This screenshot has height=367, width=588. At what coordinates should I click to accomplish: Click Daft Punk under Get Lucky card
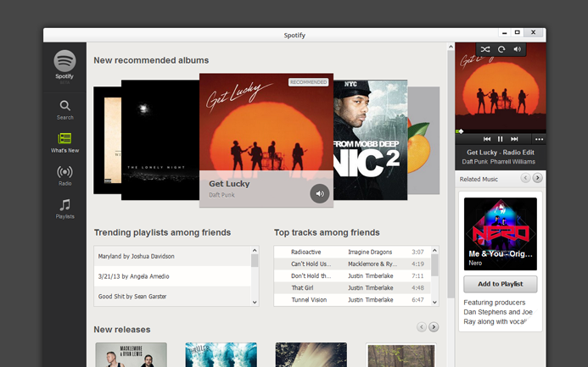221,195
